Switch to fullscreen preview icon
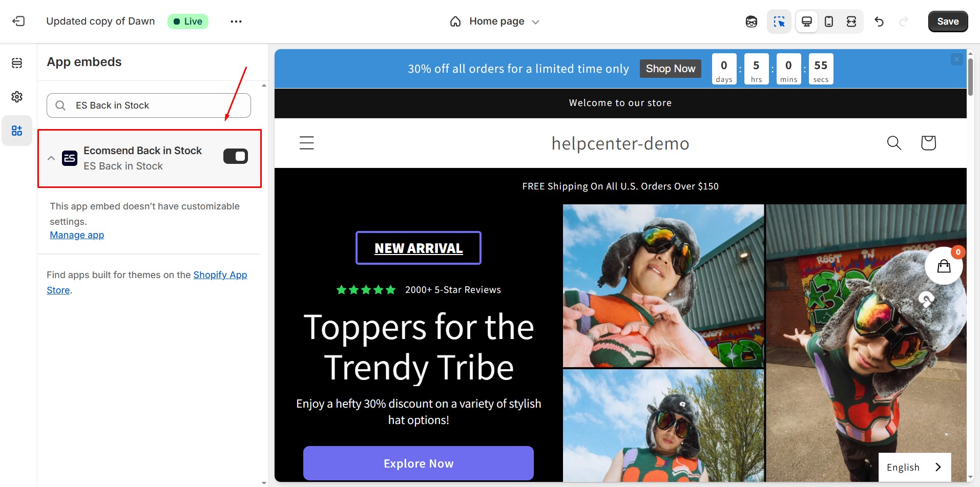 [x=851, y=22]
